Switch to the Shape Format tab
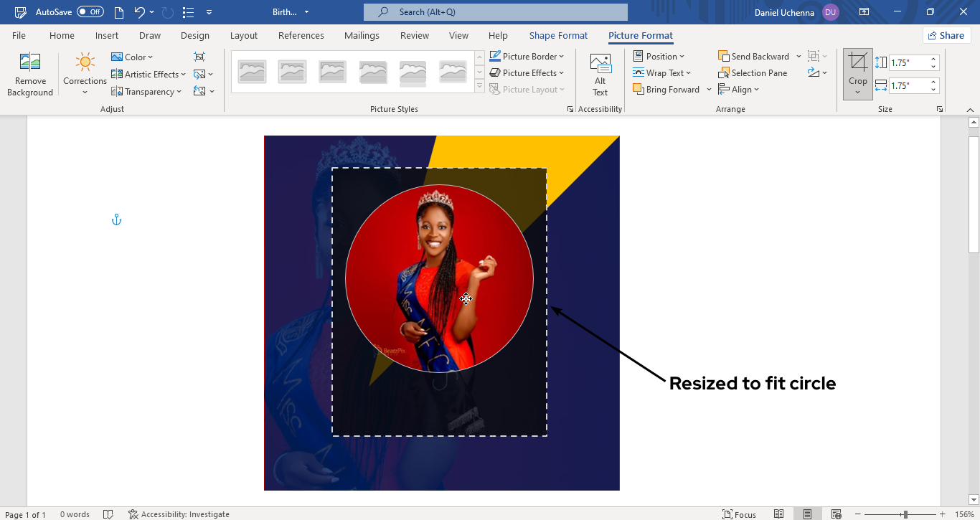 click(x=558, y=36)
